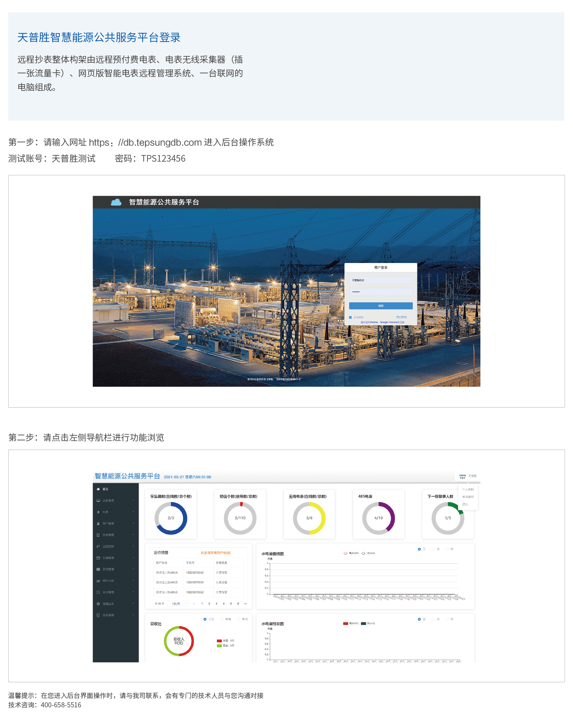Image resolution: width=573 pixels, height=728 pixels.
Task: Click the 天普胜 username in header
Action: (x=472, y=476)
